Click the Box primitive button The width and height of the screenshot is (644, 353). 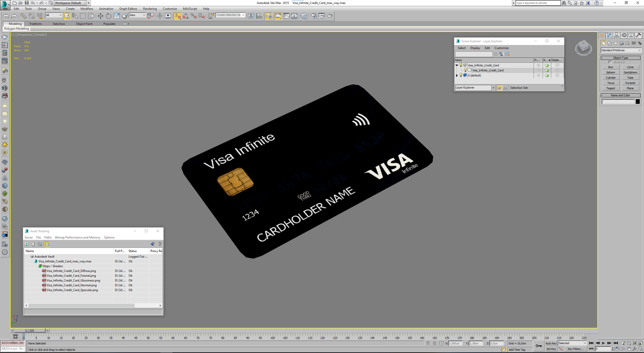pyautogui.click(x=610, y=67)
